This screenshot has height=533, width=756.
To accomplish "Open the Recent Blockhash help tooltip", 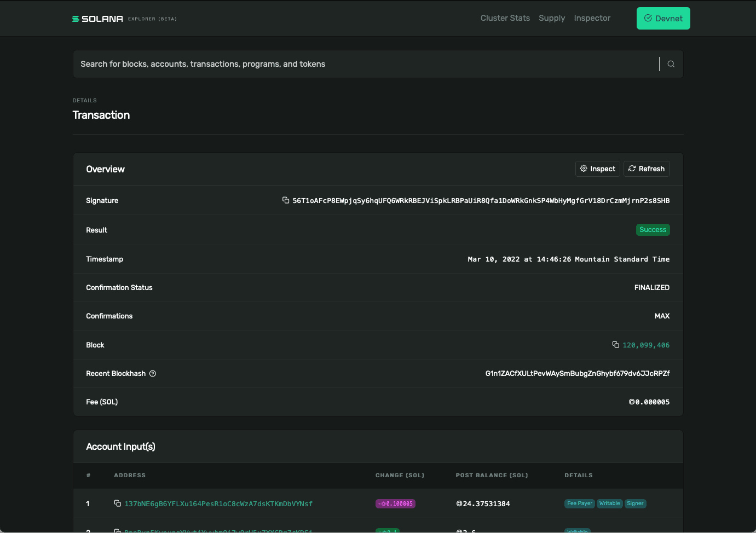I will (152, 373).
